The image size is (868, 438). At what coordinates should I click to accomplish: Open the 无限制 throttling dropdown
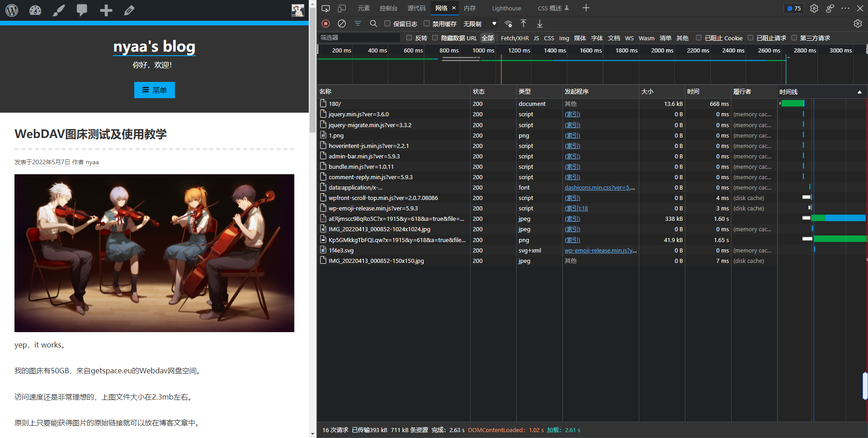click(480, 24)
